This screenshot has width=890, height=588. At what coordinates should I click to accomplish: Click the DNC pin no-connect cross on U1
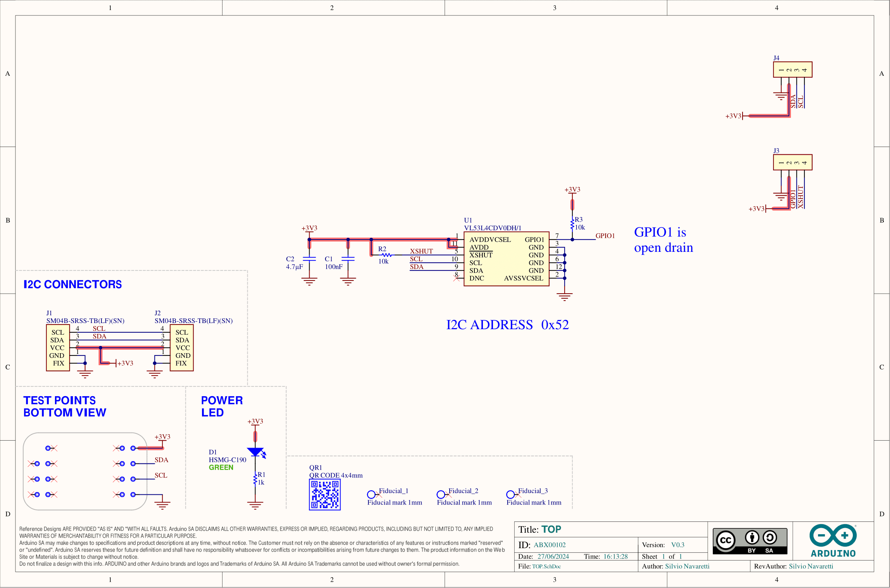(457, 277)
